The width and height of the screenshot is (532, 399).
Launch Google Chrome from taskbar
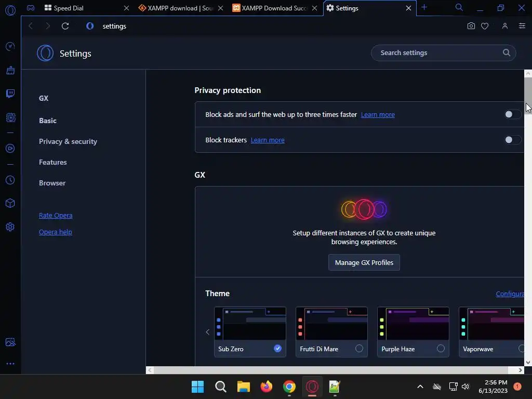[x=289, y=387]
